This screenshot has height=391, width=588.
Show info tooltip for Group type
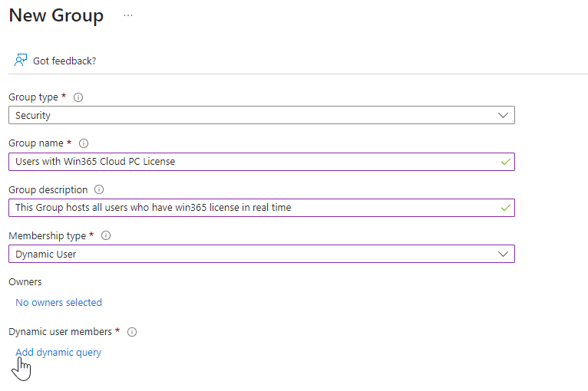pyautogui.click(x=78, y=97)
